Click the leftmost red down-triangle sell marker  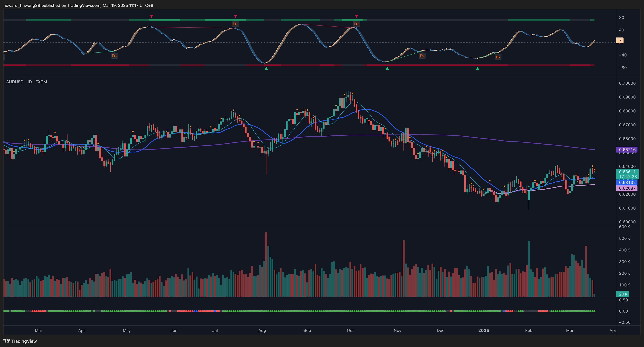click(x=151, y=16)
